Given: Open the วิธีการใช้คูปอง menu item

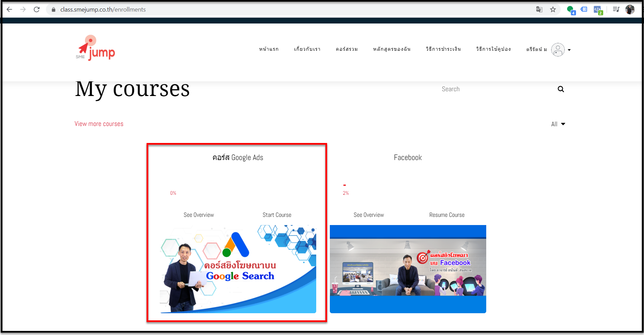Looking at the screenshot, I should 493,49.
